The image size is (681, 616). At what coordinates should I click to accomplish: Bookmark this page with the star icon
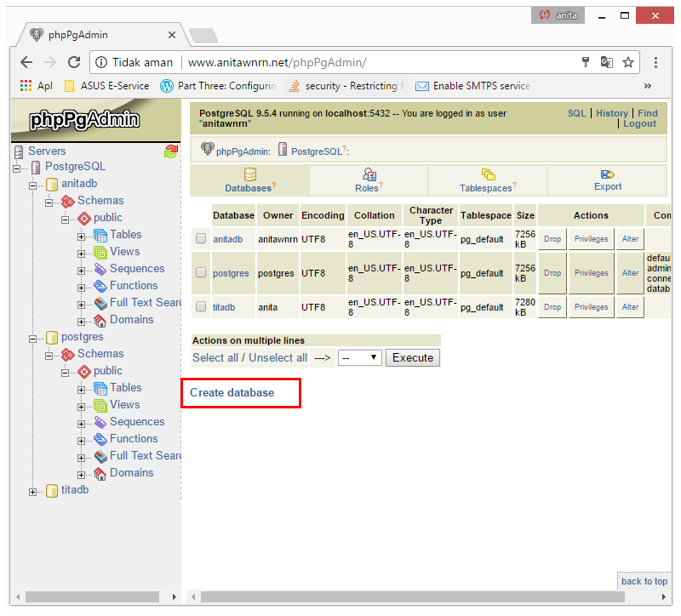click(x=628, y=62)
